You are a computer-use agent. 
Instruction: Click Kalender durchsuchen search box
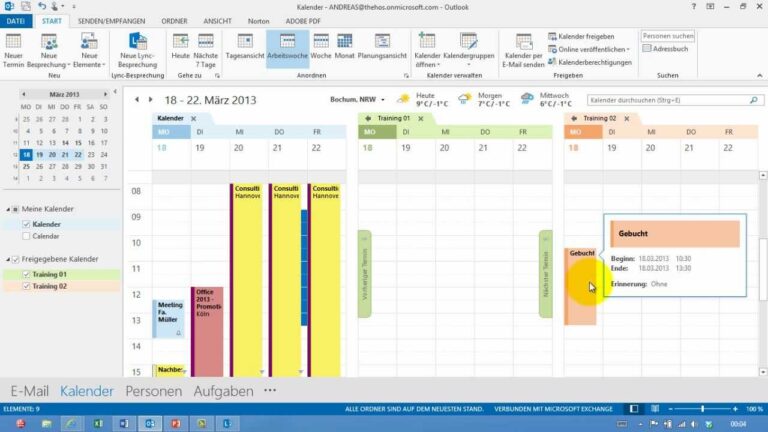675,100
